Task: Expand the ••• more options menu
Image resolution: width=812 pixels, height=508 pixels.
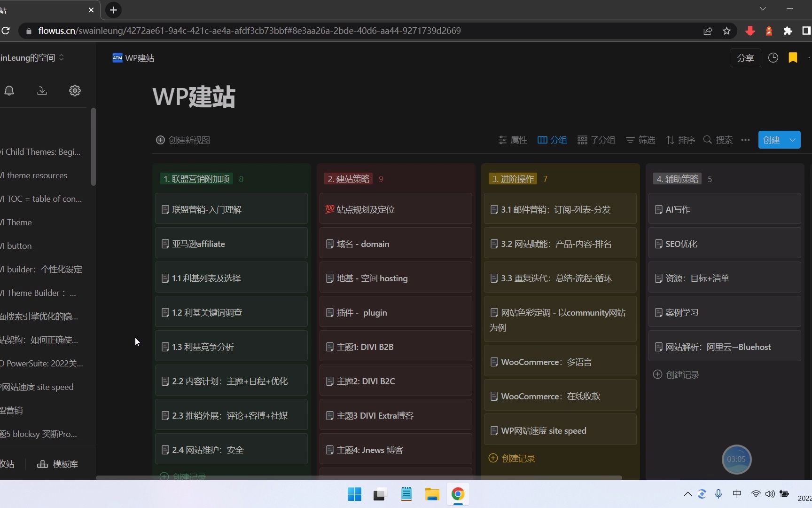Action: point(745,140)
